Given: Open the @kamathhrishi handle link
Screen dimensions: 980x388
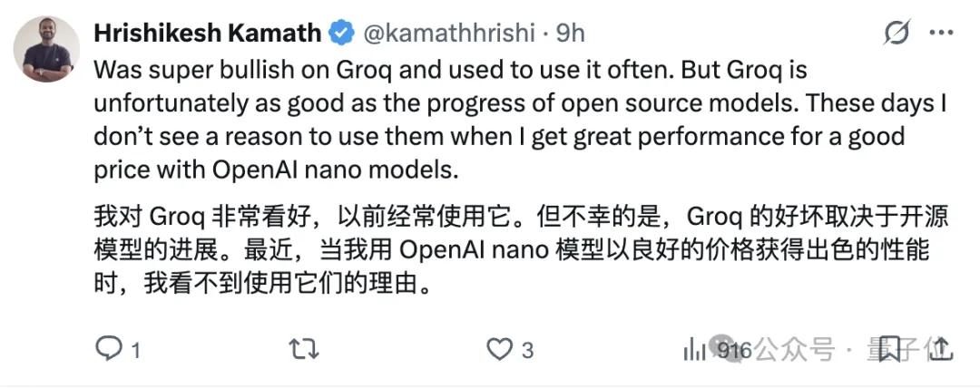Looking at the screenshot, I should [451, 34].
